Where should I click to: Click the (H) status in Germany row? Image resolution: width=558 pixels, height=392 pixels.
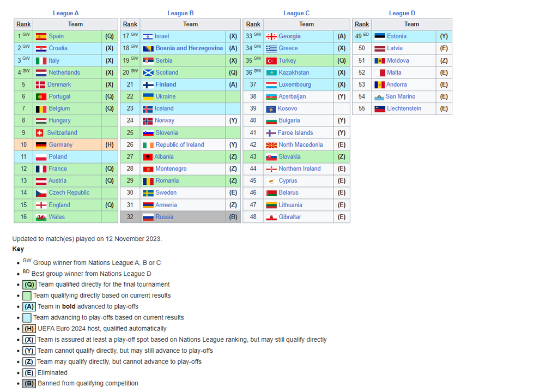click(x=110, y=145)
